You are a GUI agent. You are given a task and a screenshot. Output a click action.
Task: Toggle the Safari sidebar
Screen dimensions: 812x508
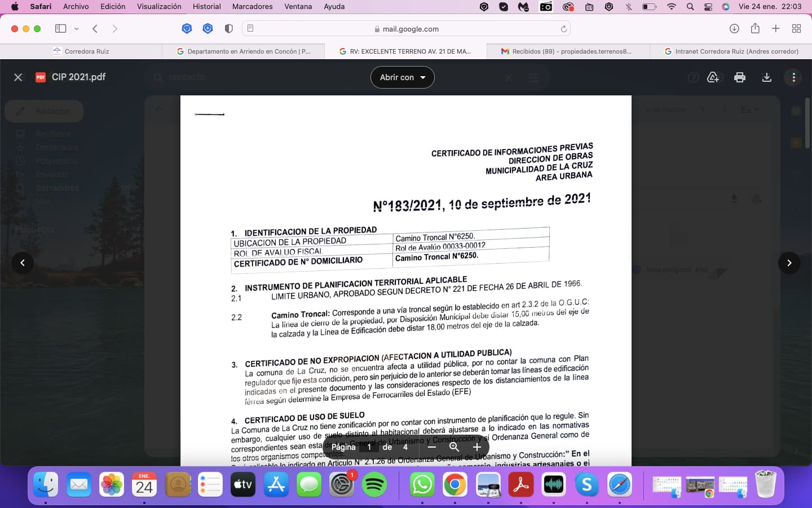60,29
